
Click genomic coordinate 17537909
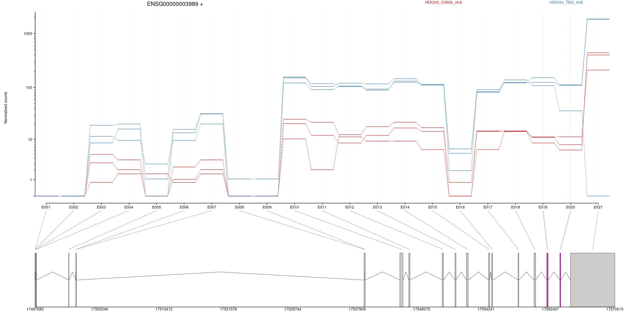pos(357,309)
